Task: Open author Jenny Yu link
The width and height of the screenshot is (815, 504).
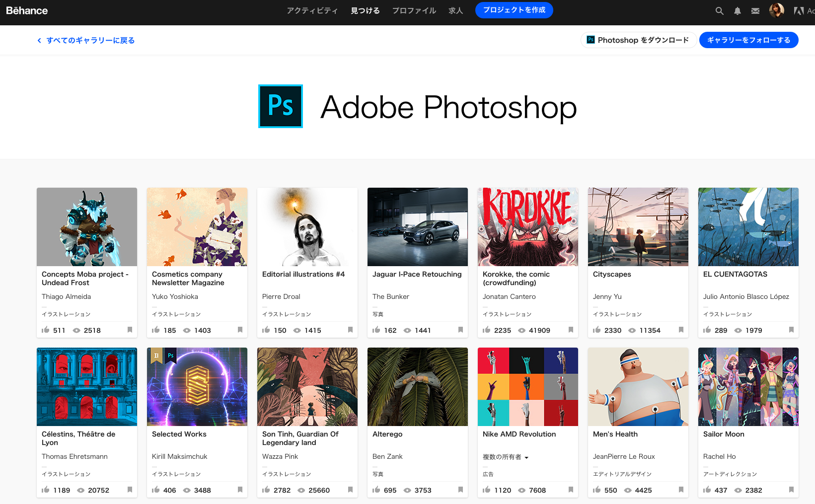Action: (x=607, y=296)
